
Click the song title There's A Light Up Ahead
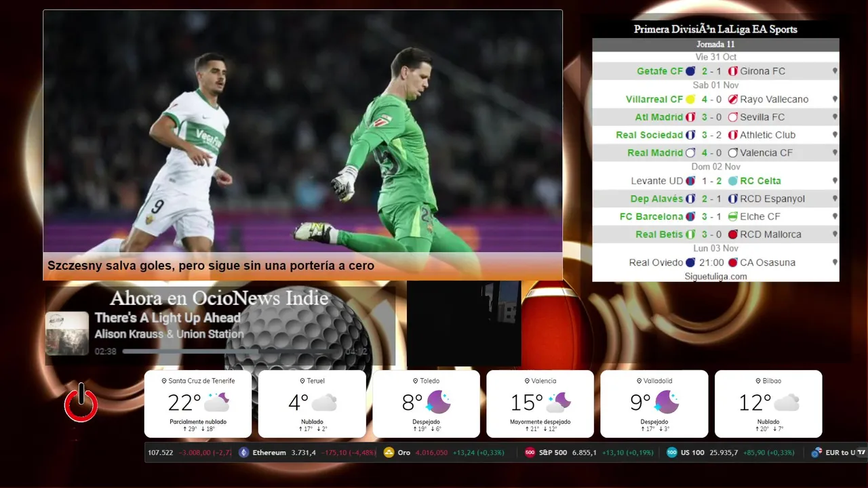click(x=167, y=318)
